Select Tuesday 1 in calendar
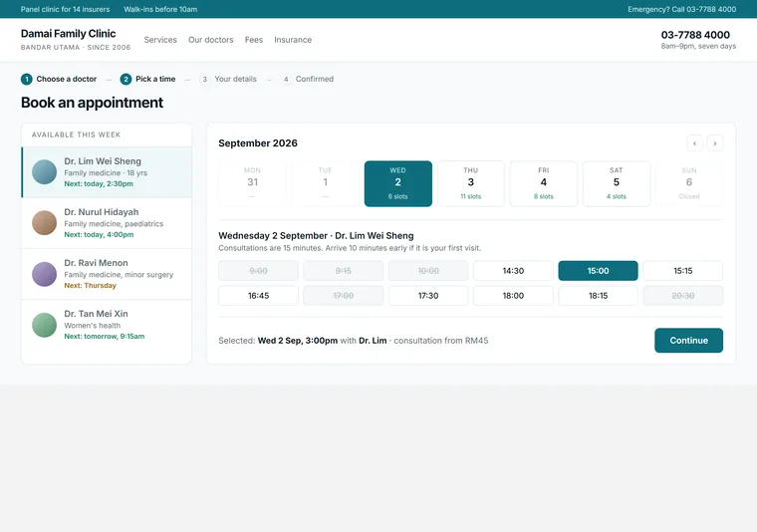 325,183
